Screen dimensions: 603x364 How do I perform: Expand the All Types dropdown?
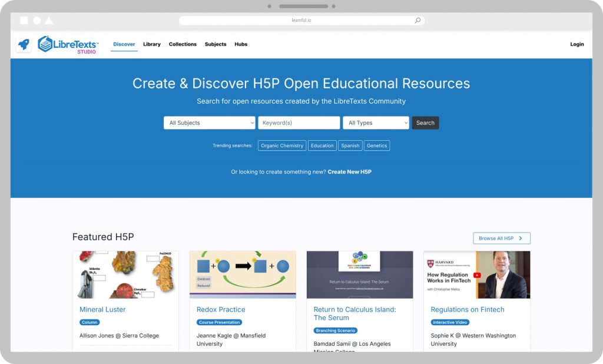[x=376, y=123]
